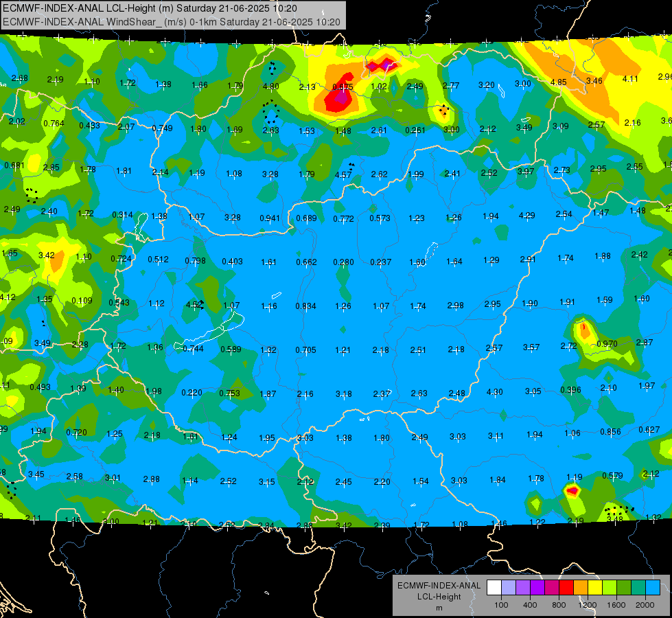Click the legend scale label 1600
Screen dimensions: 672x618
(616, 605)
